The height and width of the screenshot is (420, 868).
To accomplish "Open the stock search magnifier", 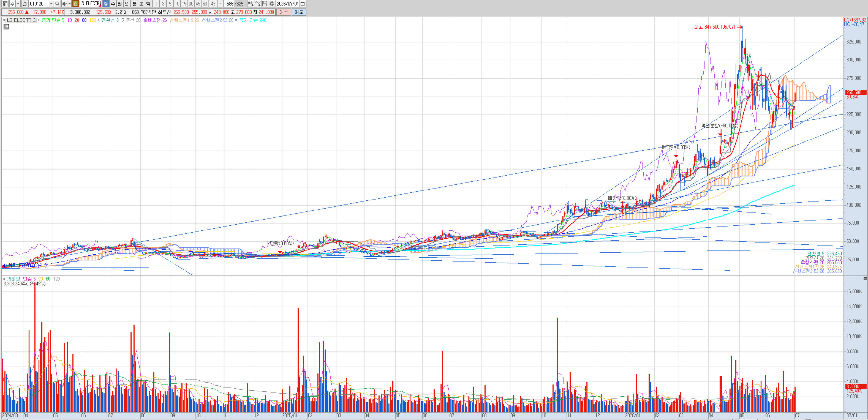I will tap(57, 4).
